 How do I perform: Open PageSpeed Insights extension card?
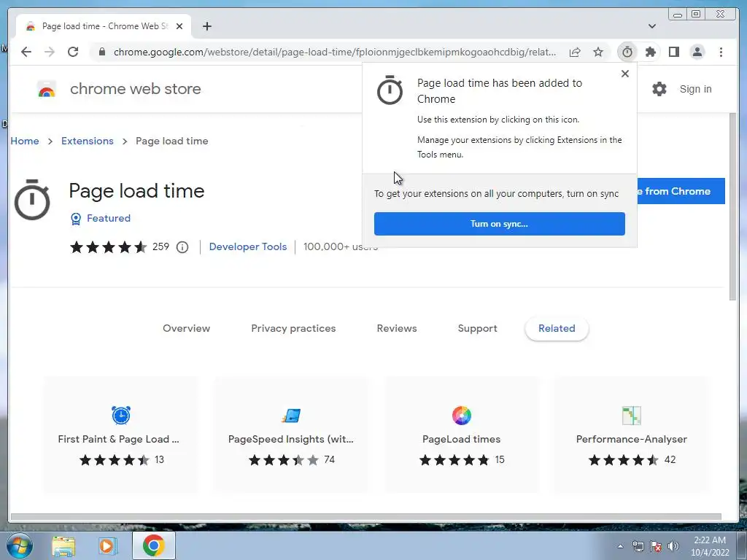click(291, 435)
